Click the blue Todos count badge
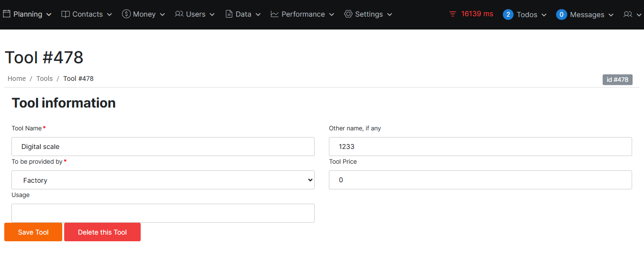Screen dimensions: 644x266 point(508,15)
